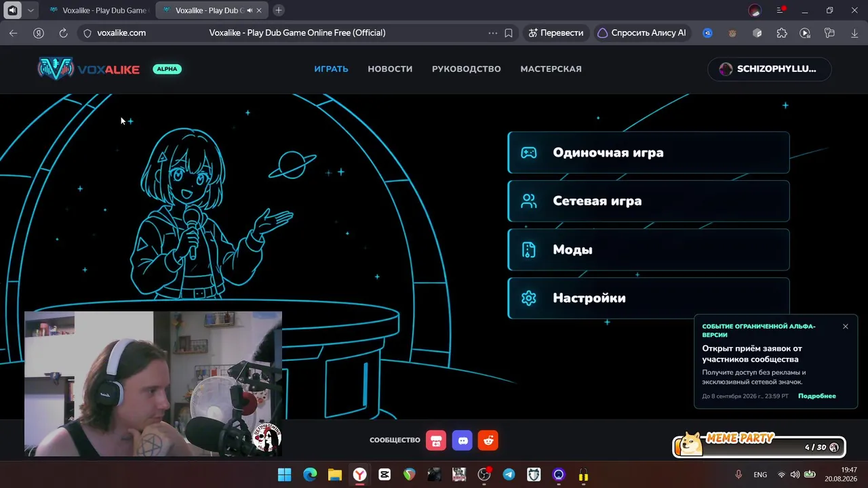Open the Моды menu
The height and width of the screenshot is (488, 868).
click(x=648, y=249)
